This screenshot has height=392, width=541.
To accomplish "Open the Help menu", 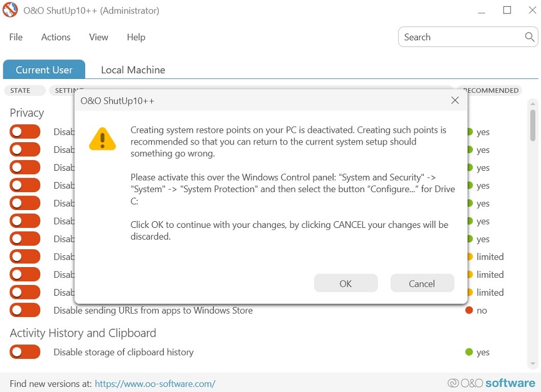I will pos(136,37).
